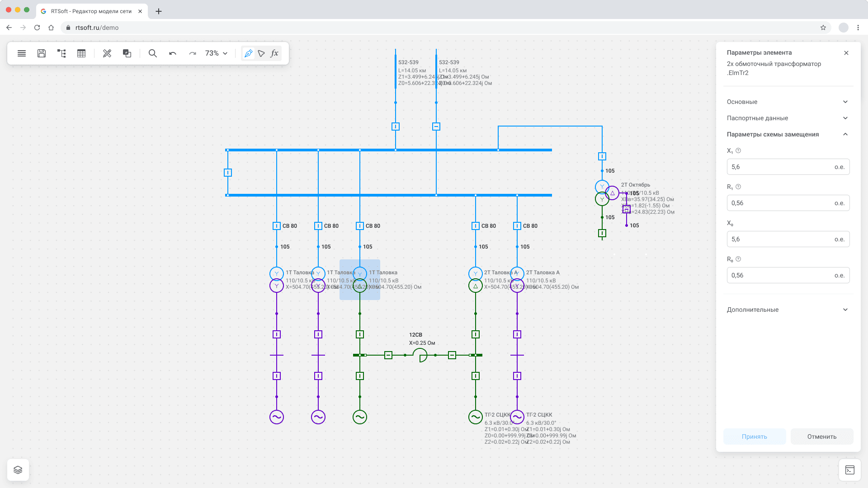Image resolution: width=868 pixels, height=488 pixels.
Task: Click the magnifier search icon
Action: pos(153,53)
